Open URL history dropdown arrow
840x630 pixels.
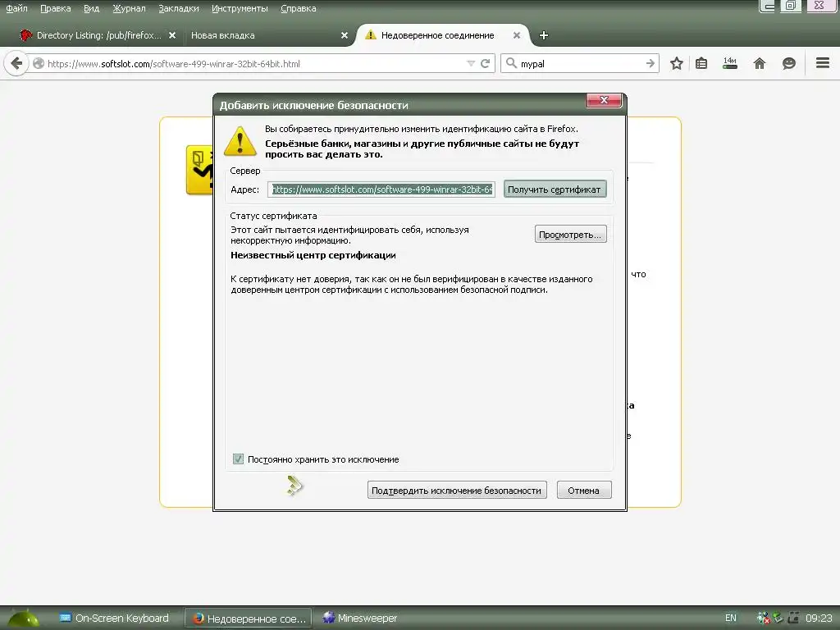[471, 63]
